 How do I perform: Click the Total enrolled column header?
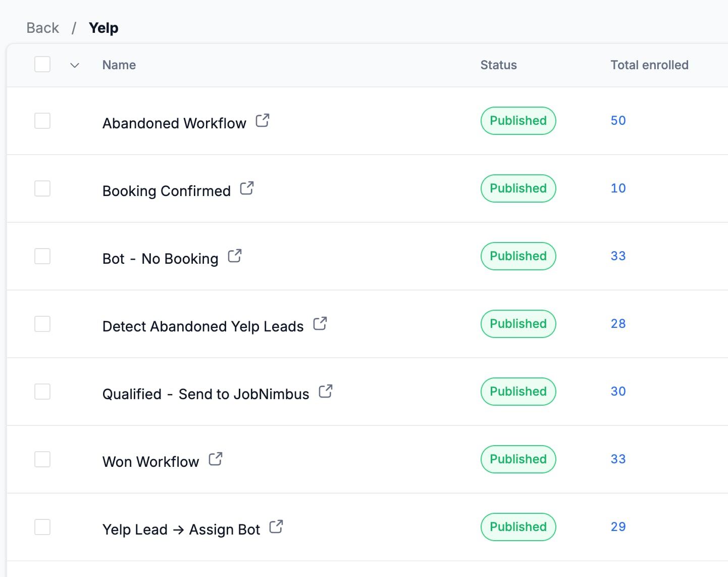pyautogui.click(x=650, y=65)
